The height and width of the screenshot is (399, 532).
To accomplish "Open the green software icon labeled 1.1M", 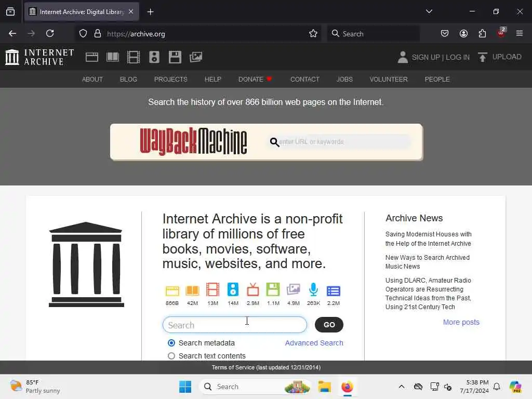I will pyautogui.click(x=273, y=290).
